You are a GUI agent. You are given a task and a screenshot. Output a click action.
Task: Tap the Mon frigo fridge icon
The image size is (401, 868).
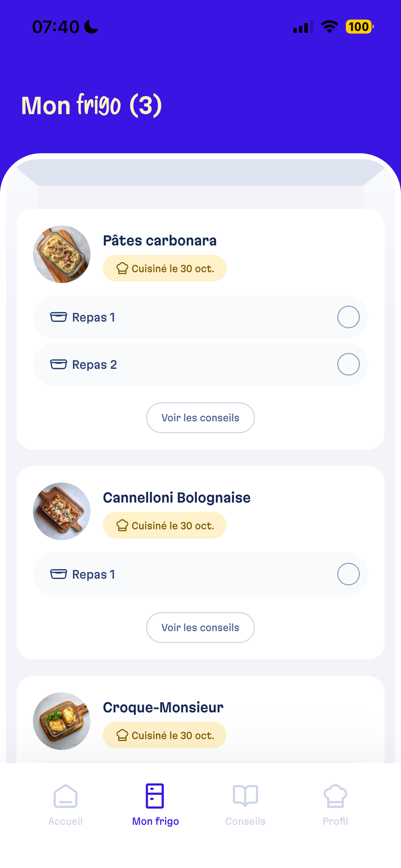point(155,796)
